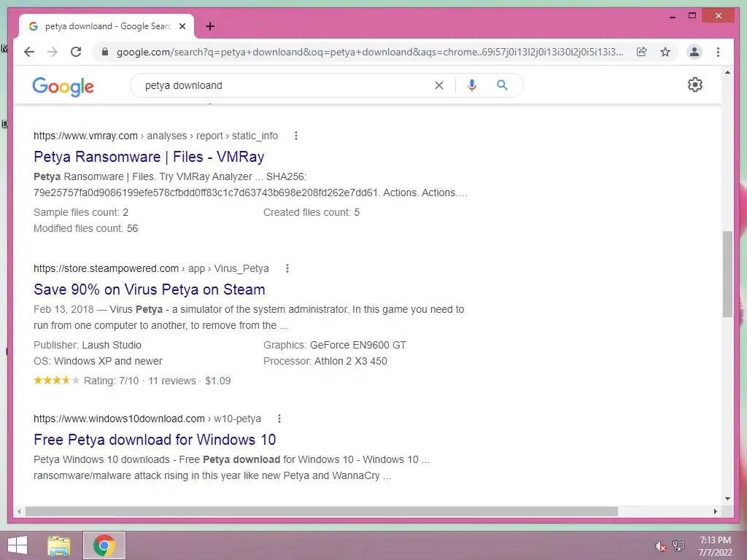Open Google quick settings gear
This screenshot has height=560, width=747.
pyautogui.click(x=695, y=85)
